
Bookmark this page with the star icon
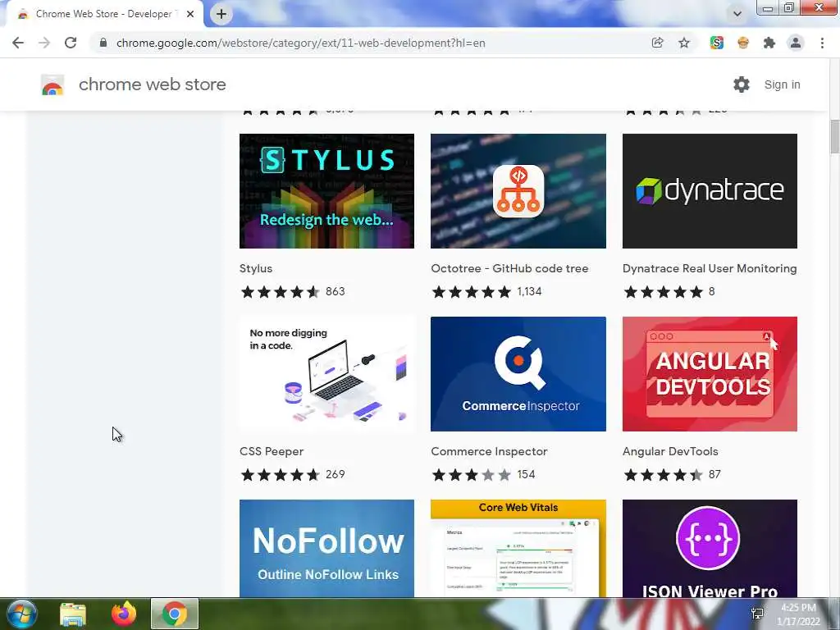pos(684,43)
